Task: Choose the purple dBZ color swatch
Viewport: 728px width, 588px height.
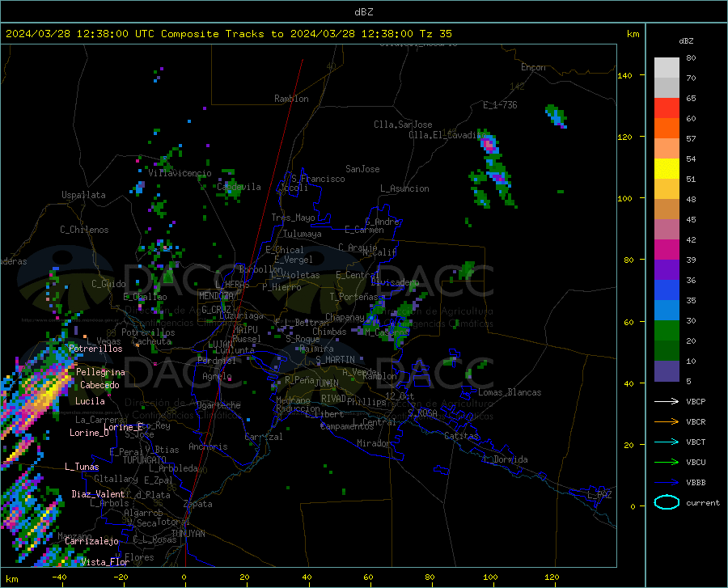Action: tap(667, 270)
